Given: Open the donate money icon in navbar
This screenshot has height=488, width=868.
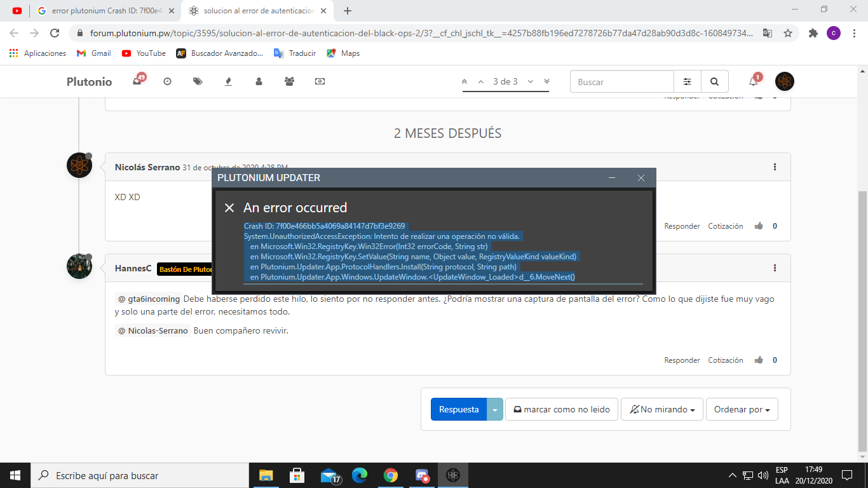Looking at the screenshot, I should tap(320, 81).
